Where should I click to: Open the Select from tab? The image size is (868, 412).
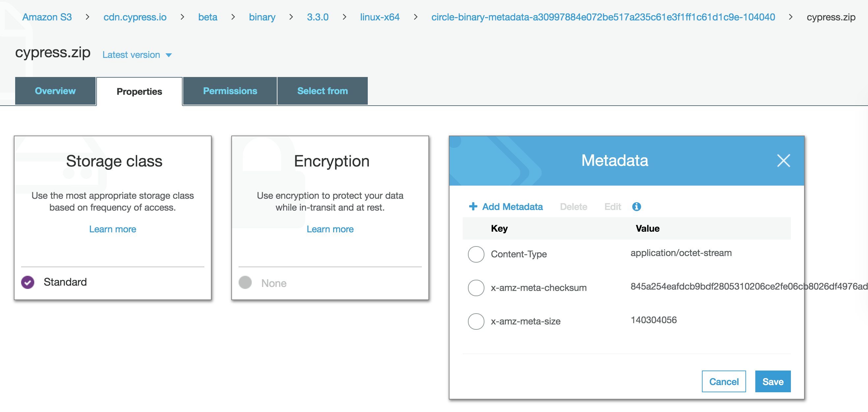click(322, 91)
